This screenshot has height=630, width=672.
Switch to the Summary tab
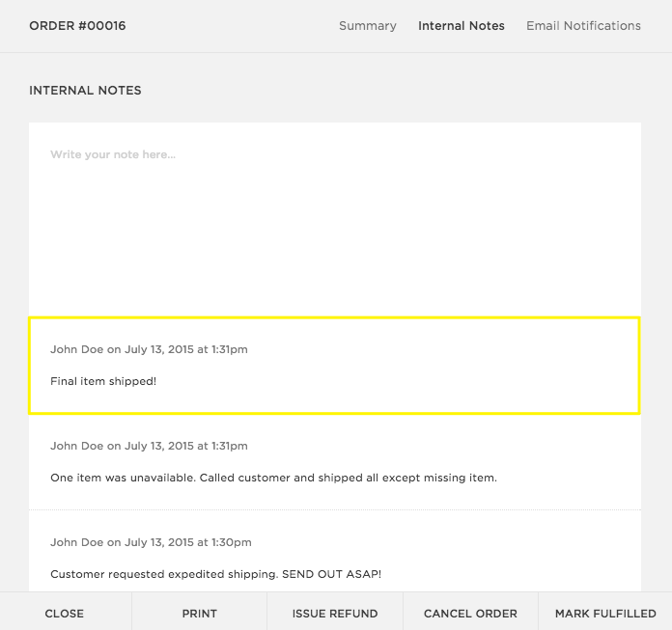367,26
